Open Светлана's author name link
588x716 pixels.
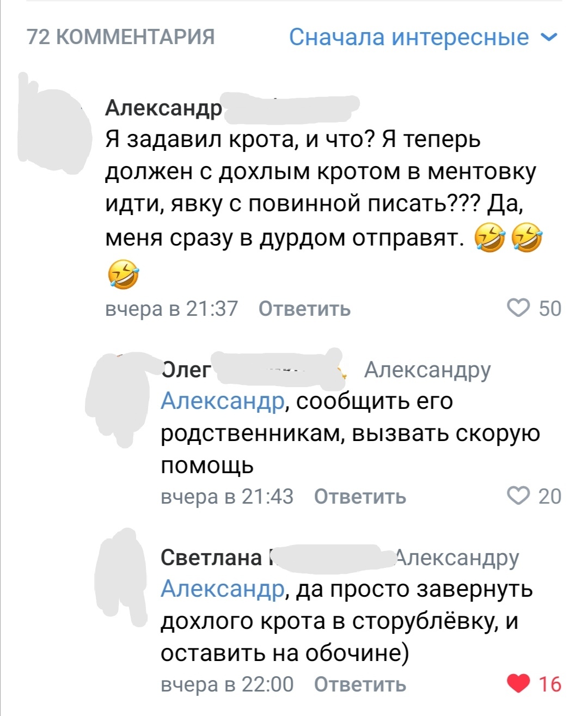[x=211, y=558]
